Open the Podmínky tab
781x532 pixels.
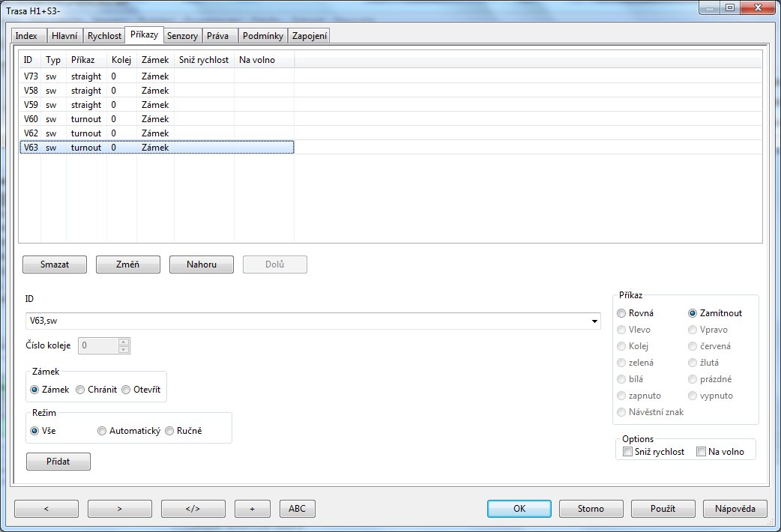pos(262,36)
